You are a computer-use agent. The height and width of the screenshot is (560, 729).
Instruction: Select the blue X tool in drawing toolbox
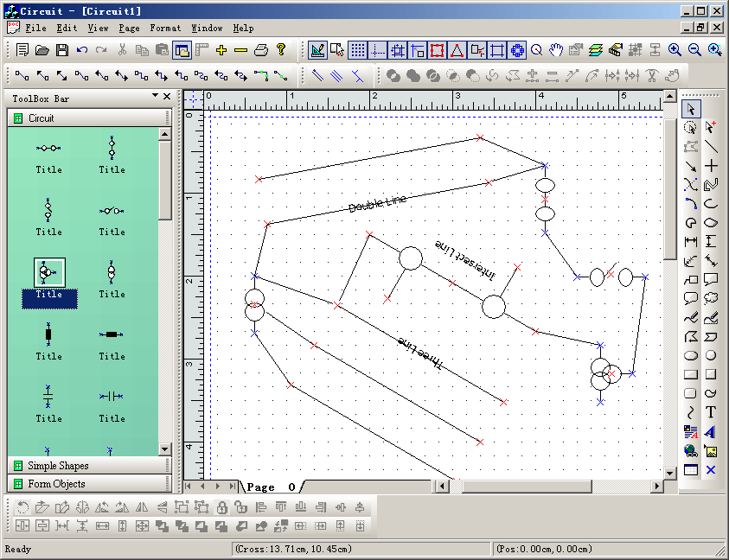coord(710,470)
